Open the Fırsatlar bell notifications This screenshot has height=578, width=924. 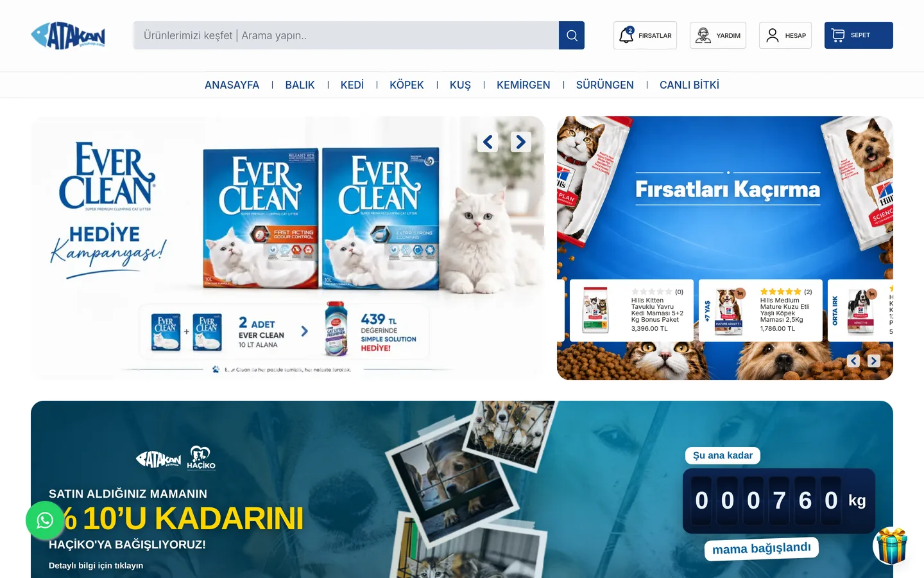pos(645,35)
